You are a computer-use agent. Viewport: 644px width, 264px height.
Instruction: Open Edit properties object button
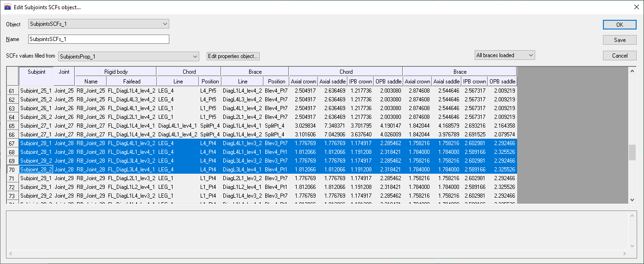(233, 56)
